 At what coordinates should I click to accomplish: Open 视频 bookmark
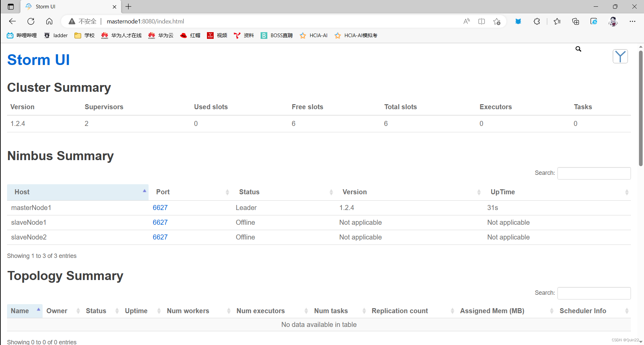pos(217,36)
